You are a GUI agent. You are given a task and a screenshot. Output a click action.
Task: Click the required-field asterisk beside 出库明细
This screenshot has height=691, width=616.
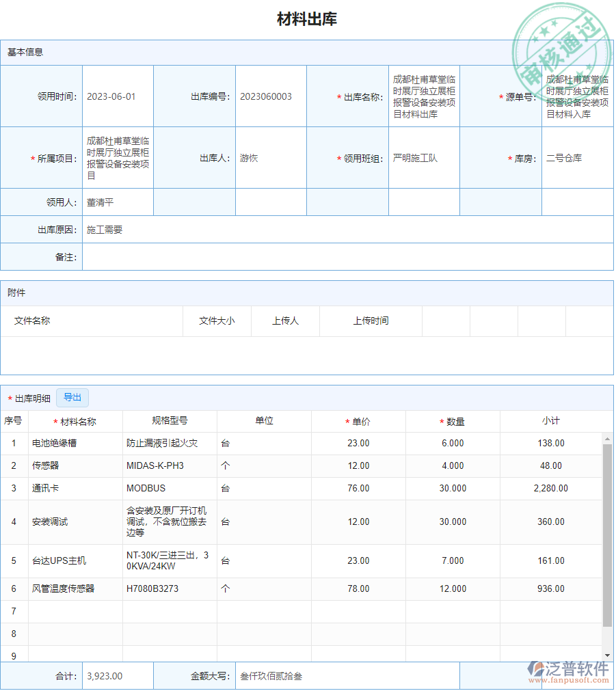coord(10,396)
